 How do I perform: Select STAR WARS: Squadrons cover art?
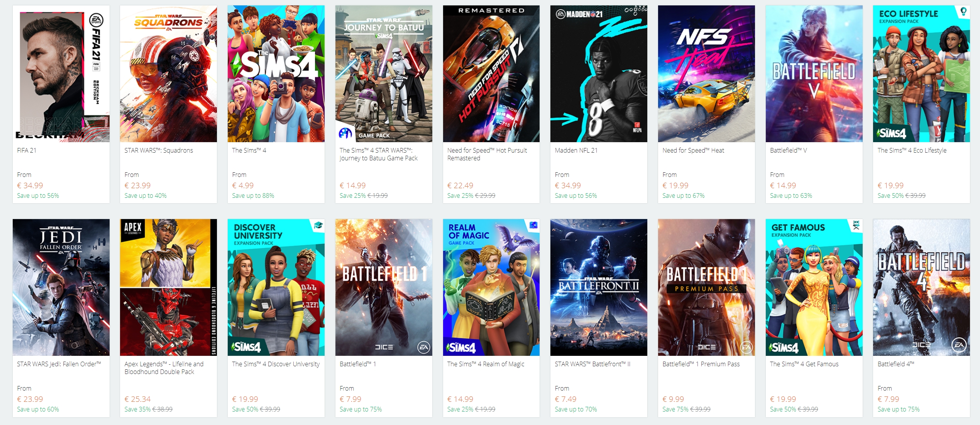click(x=168, y=73)
